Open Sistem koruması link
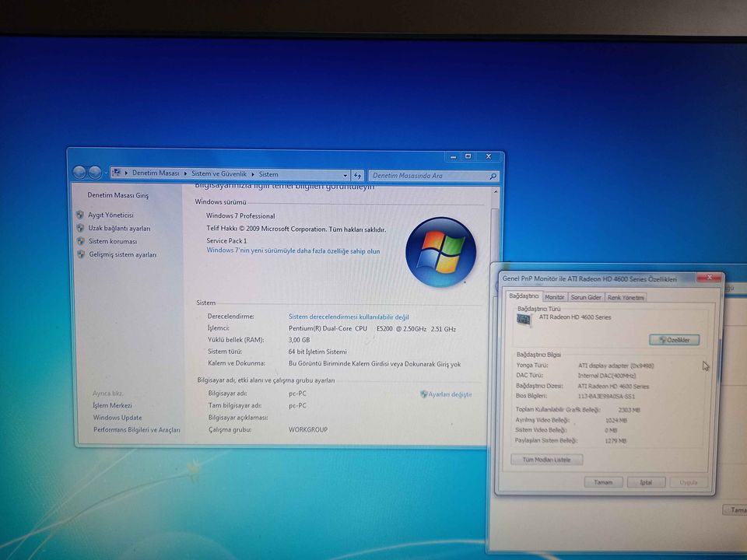 point(112,241)
